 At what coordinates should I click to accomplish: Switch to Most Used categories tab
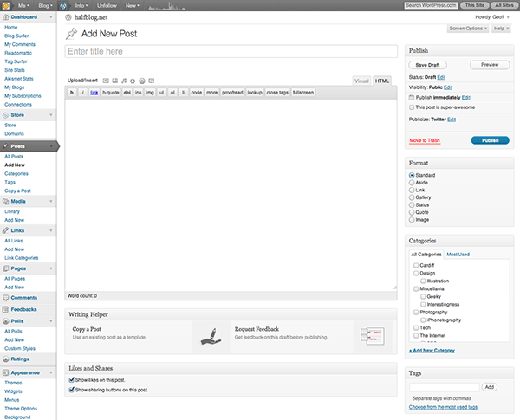click(x=458, y=255)
